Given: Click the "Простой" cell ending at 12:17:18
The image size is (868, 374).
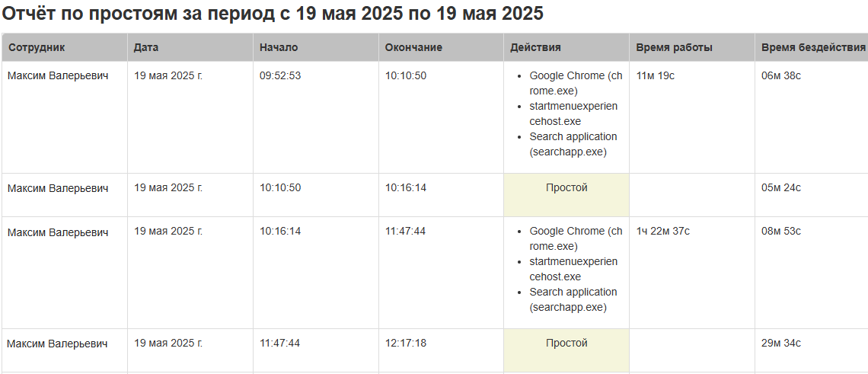Looking at the screenshot, I should click(x=566, y=344).
